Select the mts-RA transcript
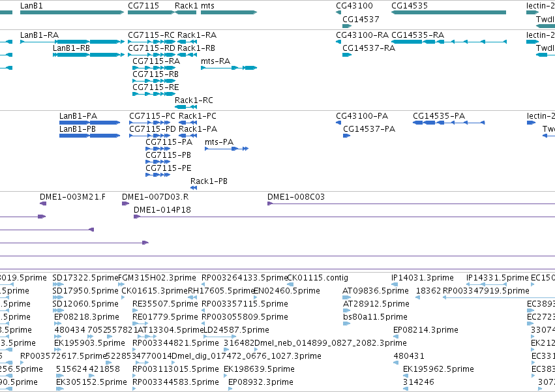Screen dimensions: 555x392 point(229,68)
